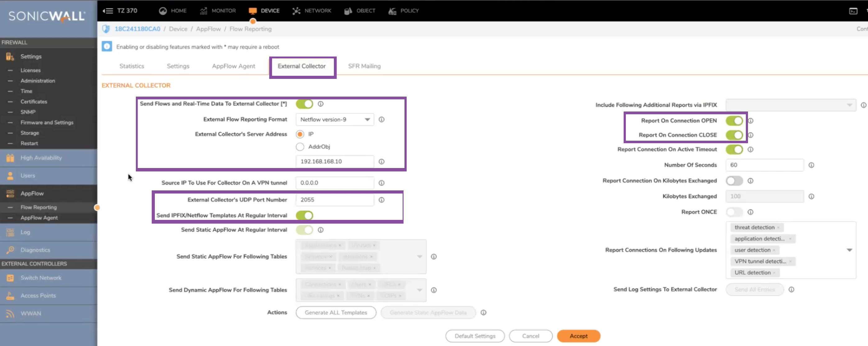Click the collector IP address field
This screenshot has height=346, width=868.
(335, 162)
